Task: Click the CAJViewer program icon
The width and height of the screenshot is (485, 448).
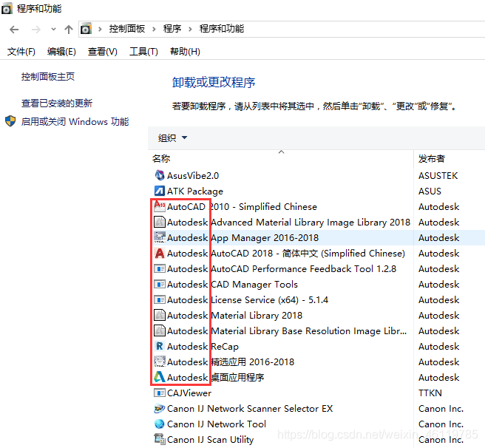Action: pyautogui.click(x=159, y=393)
